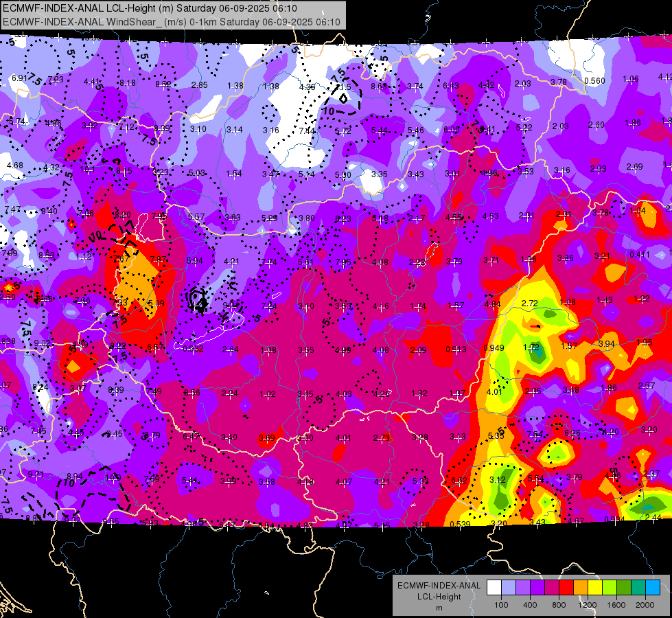
Task: Click the white swatch in the LCL-Height legend
Action: point(494,588)
